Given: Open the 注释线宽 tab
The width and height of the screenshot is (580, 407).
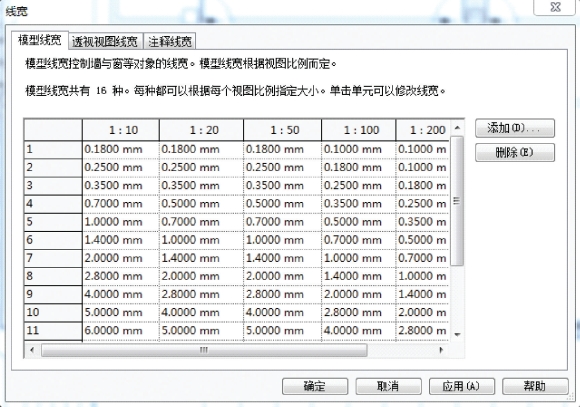Looking at the screenshot, I should coord(169,41).
